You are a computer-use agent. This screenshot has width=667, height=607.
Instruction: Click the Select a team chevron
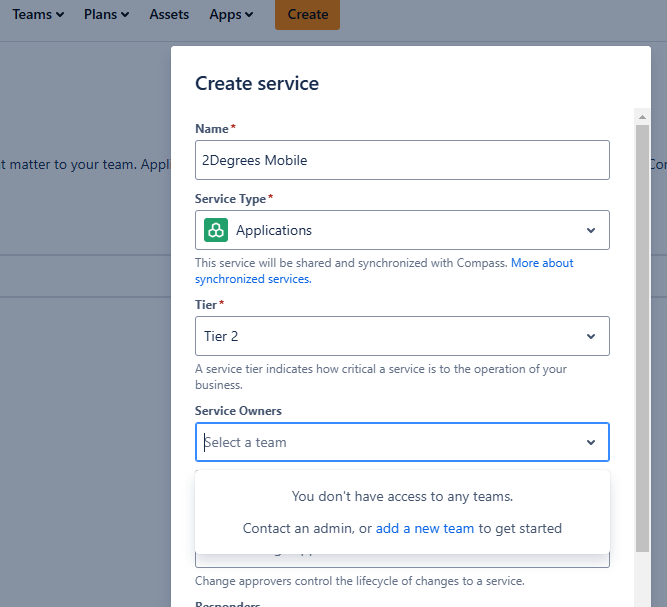[x=591, y=442]
